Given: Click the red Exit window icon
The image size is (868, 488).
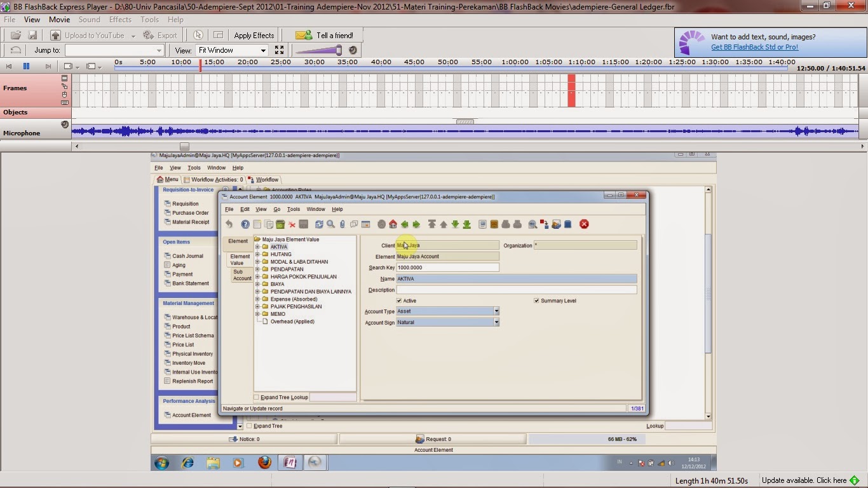Looking at the screenshot, I should tap(584, 224).
